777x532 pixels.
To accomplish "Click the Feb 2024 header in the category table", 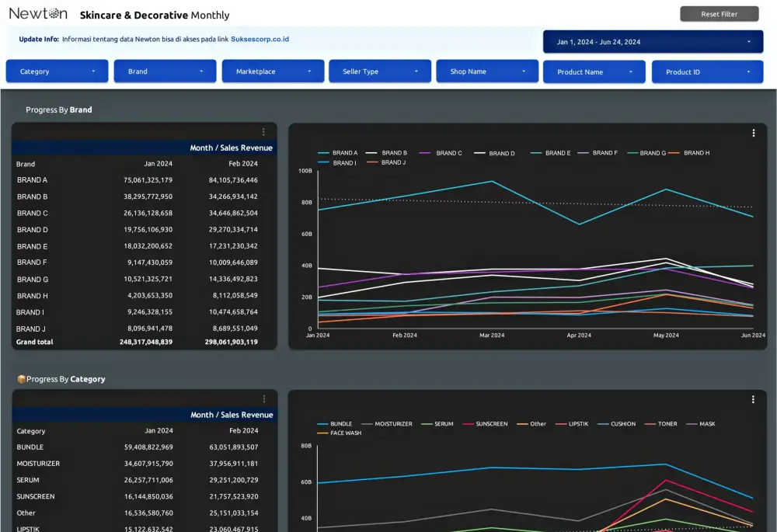I will [x=243, y=431].
